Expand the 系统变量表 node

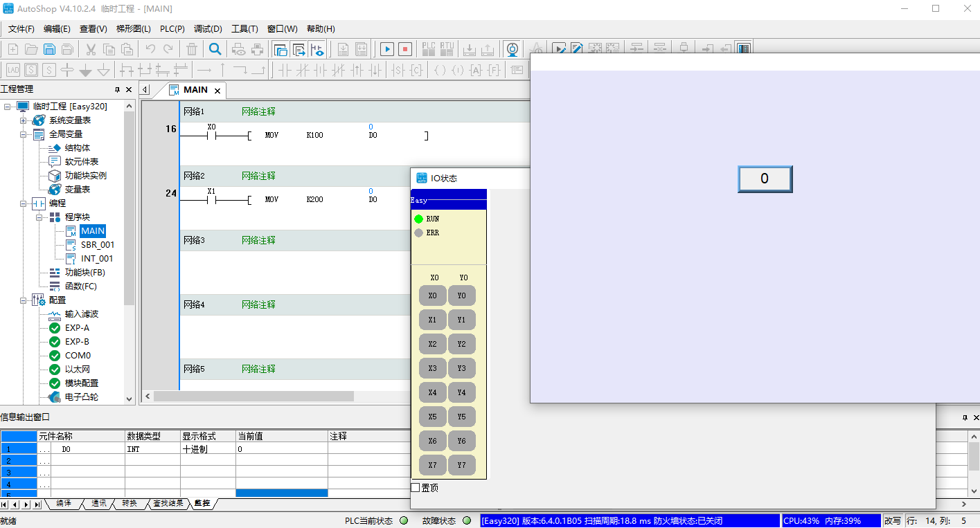(23, 120)
